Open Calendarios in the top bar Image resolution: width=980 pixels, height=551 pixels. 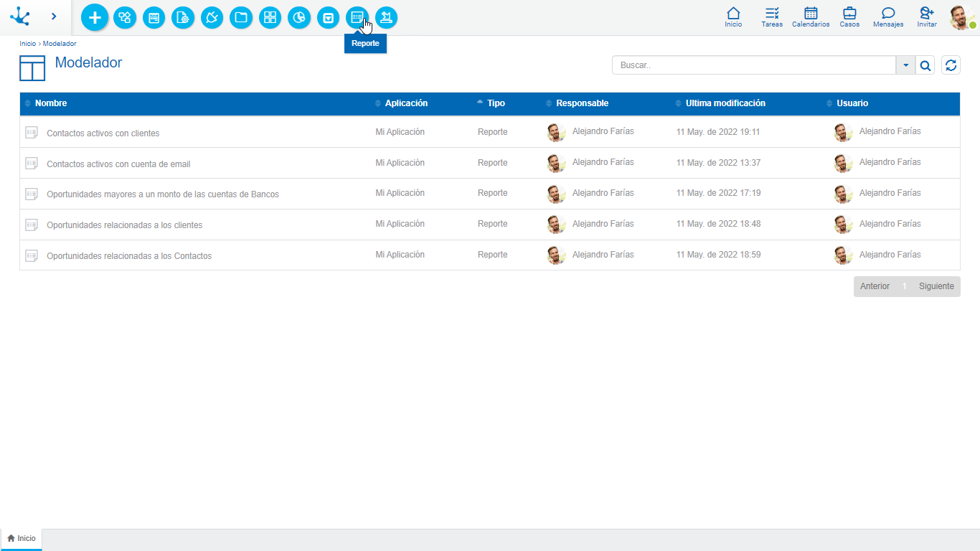(811, 17)
